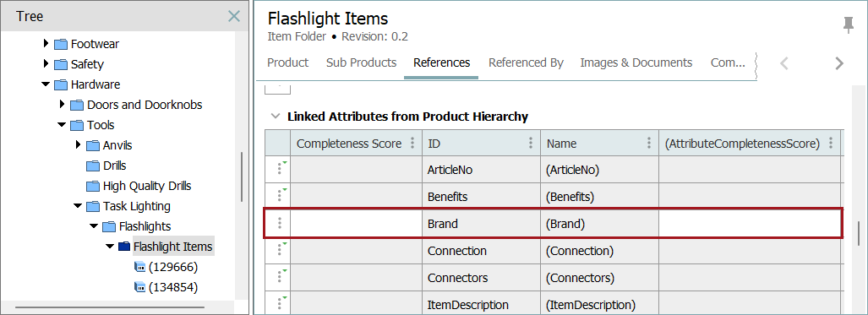Open the Completeness Score column options menu
868x315 pixels.
click(412, 144)
